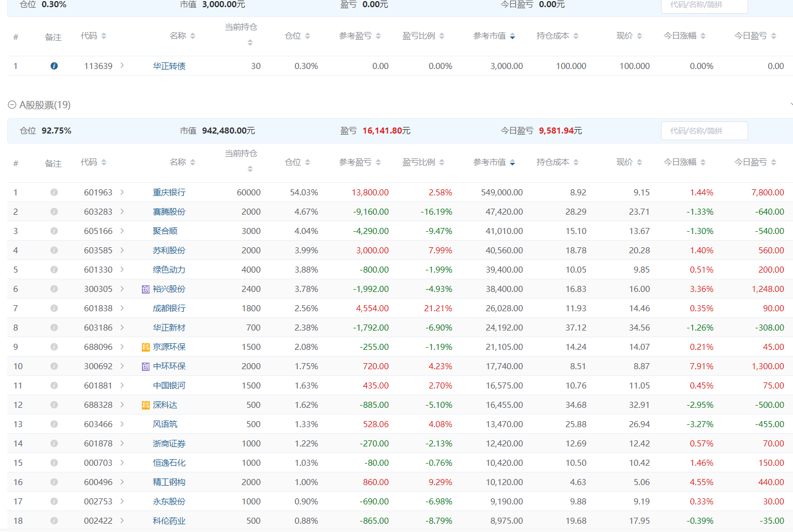793x532 pixels.
Task: Select the 21.21% profit ratio cell
Action: point(438,308)
